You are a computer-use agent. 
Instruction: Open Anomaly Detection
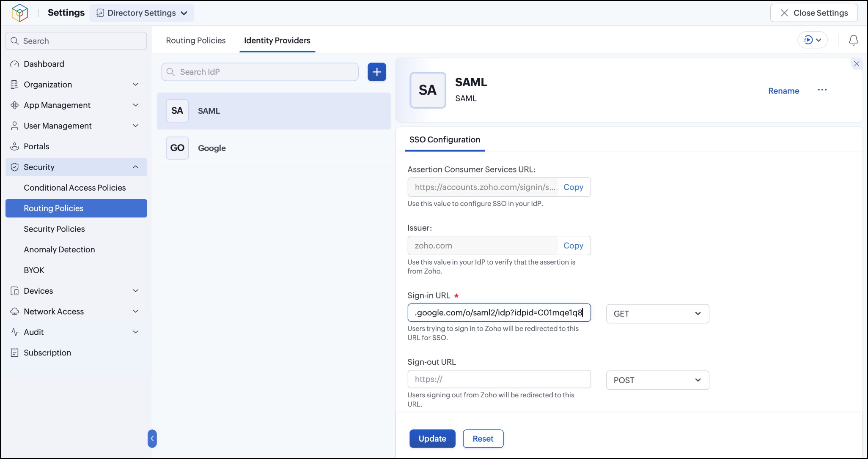(59, 250)
